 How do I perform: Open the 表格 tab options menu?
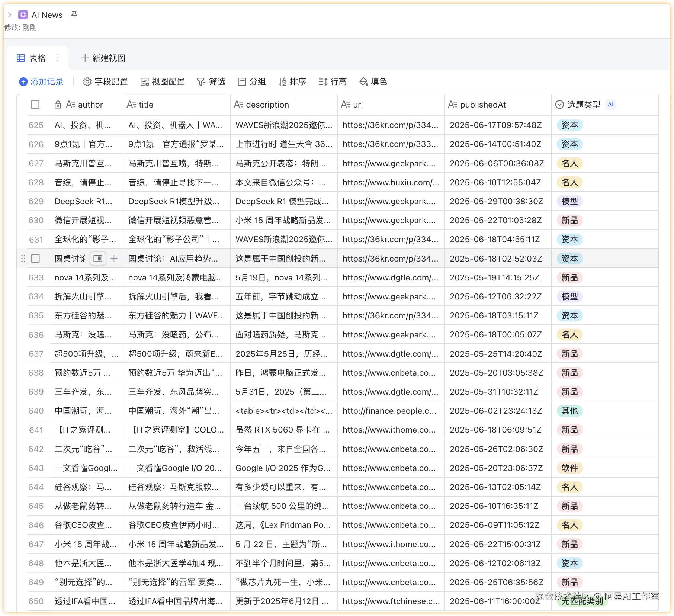click(x=57, y=58)
